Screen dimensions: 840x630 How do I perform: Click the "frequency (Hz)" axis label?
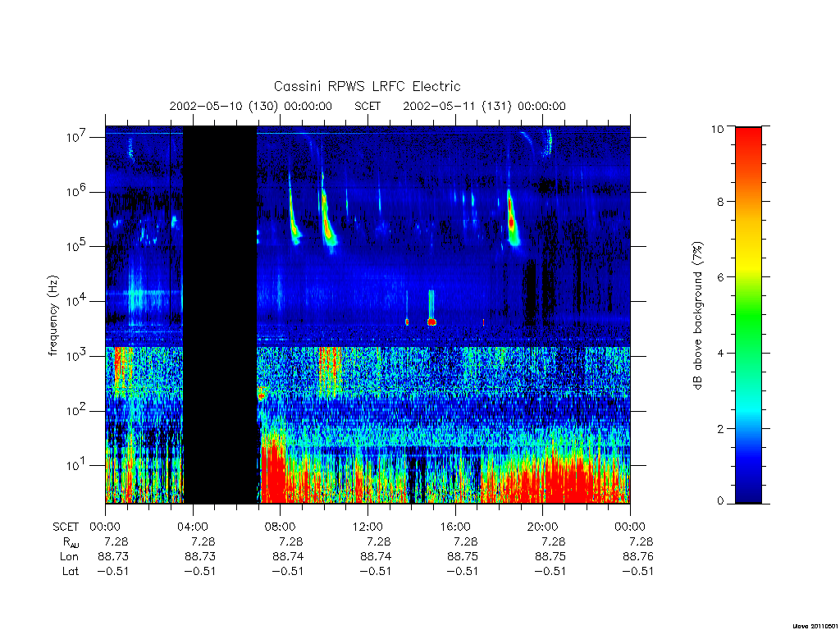click(52, 316)
